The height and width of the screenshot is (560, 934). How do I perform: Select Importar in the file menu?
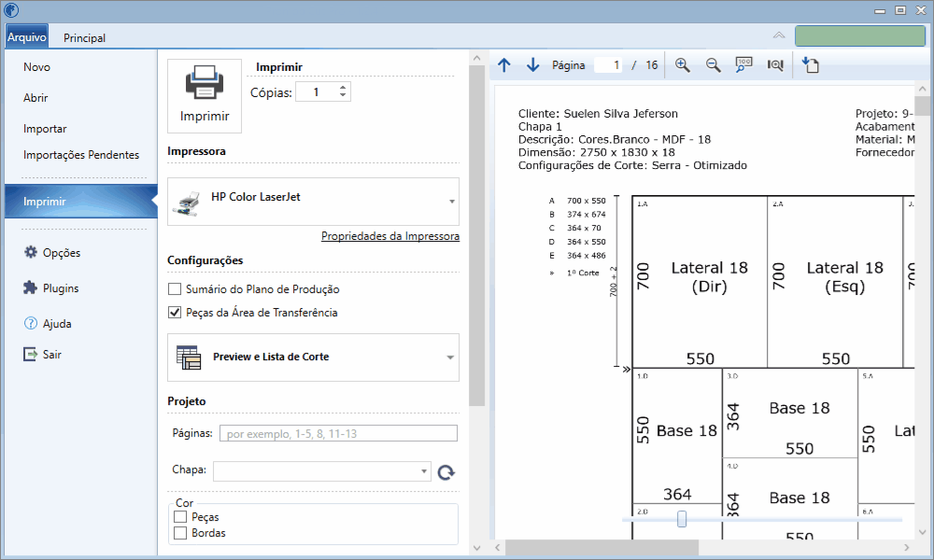tap(45, 129)
